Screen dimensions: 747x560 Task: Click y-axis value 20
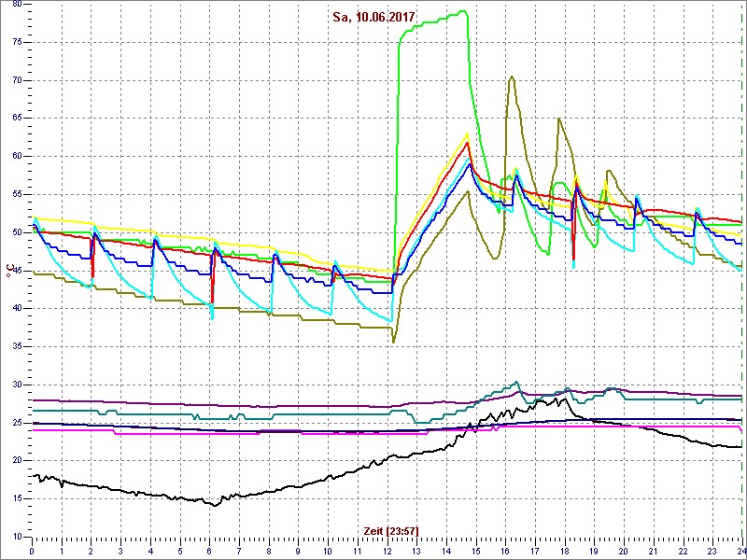click(x=16, y=460)
